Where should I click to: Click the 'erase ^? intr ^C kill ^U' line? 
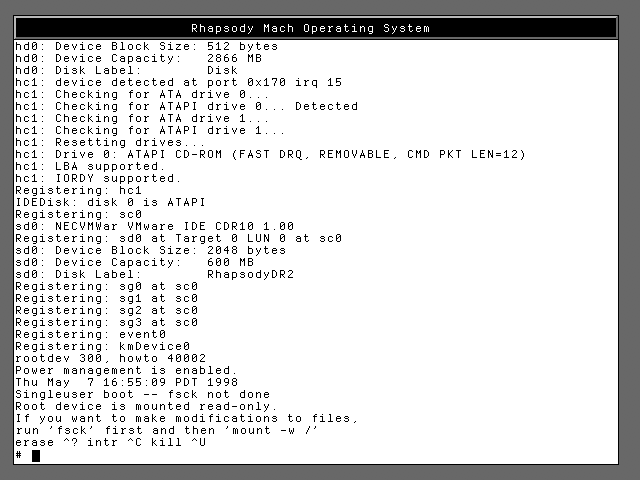tap(111, 442)
